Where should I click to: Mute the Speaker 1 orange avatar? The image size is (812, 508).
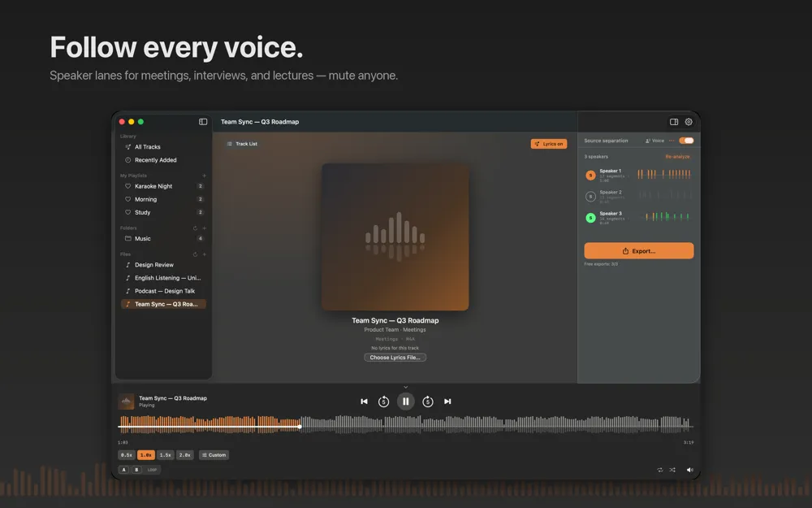(590, 176)
